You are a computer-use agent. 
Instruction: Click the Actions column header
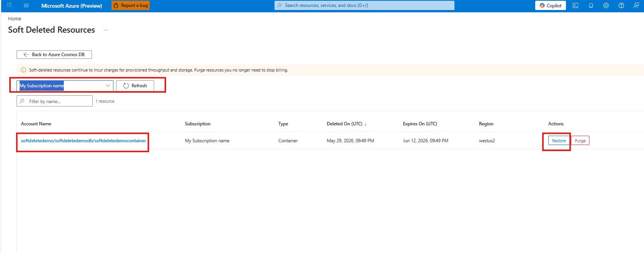(556, 124)
